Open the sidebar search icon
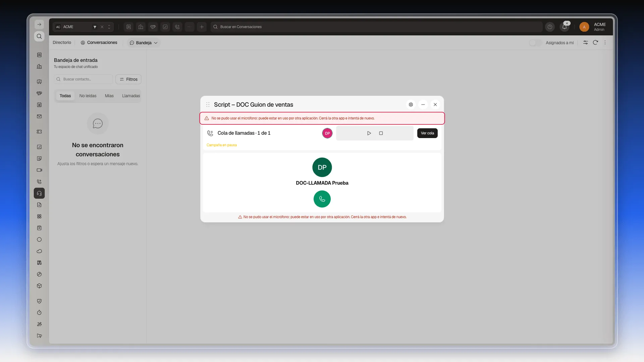 39,36
